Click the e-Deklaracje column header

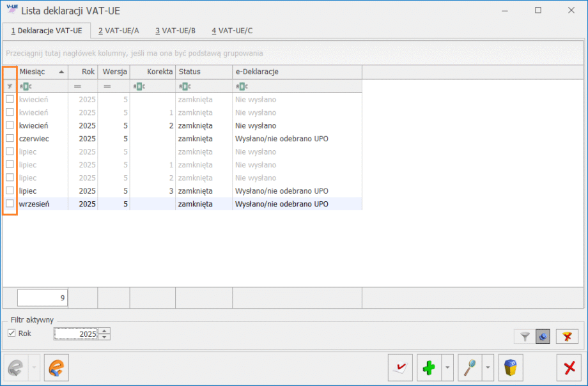tap(296, 72)
